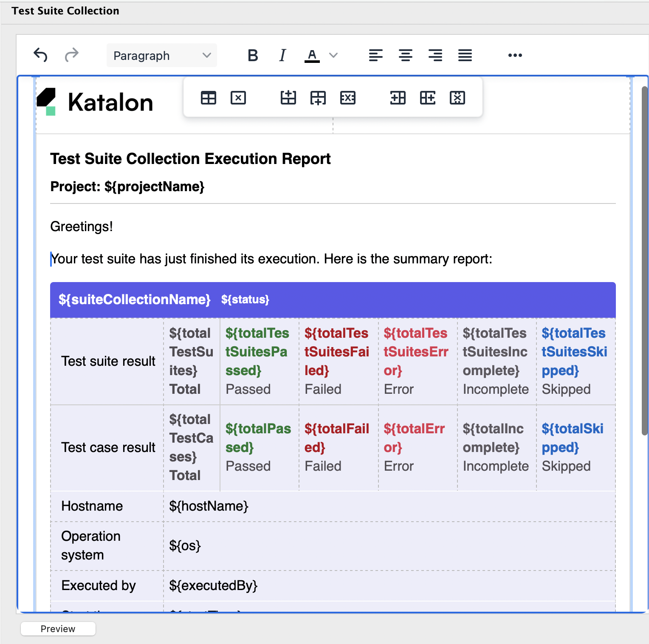Click the Preview button
This screenshot has width=649, height=644.
[x=58, y=629]
